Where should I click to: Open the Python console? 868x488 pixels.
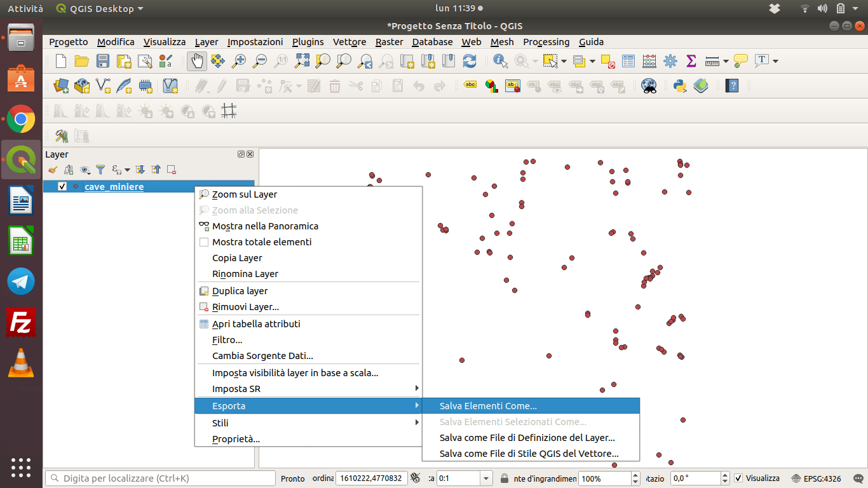pyautogui.click(x=680, y=86)
